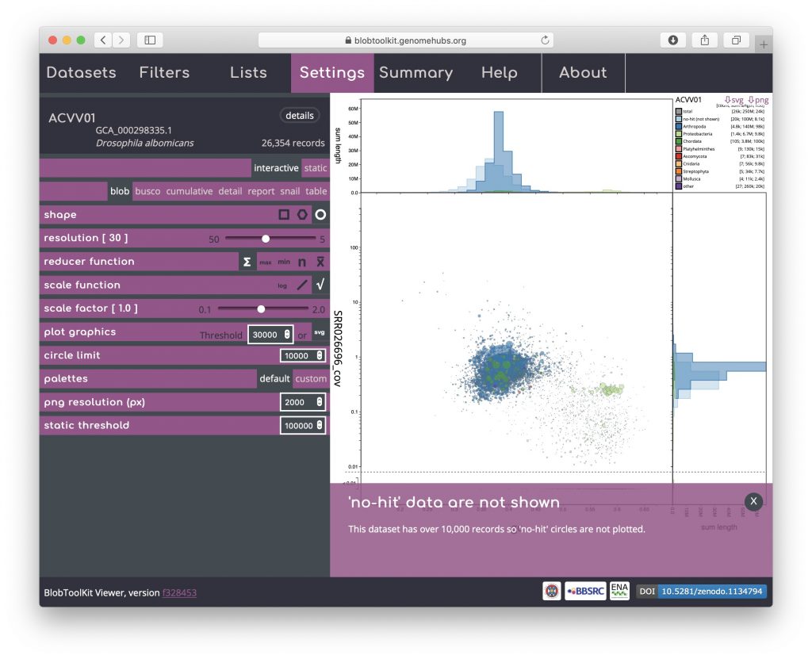Download the plot as PNG
The width and height of the screenshot is (812, 659).
click(758, 100)
